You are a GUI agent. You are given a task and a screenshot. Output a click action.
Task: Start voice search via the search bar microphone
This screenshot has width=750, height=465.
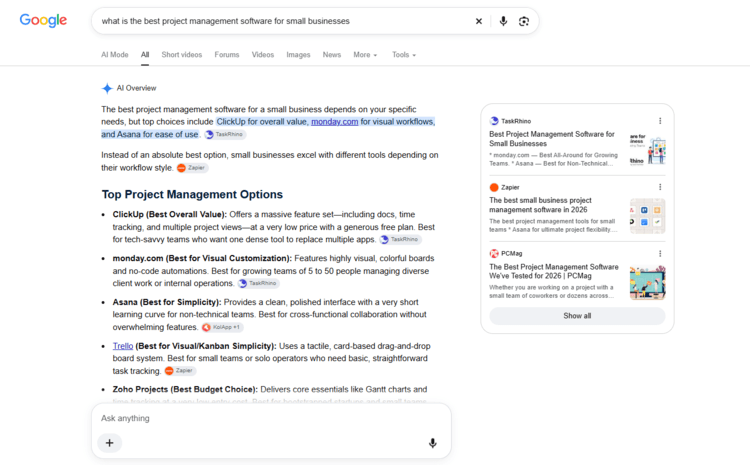(x=503, y=21)
